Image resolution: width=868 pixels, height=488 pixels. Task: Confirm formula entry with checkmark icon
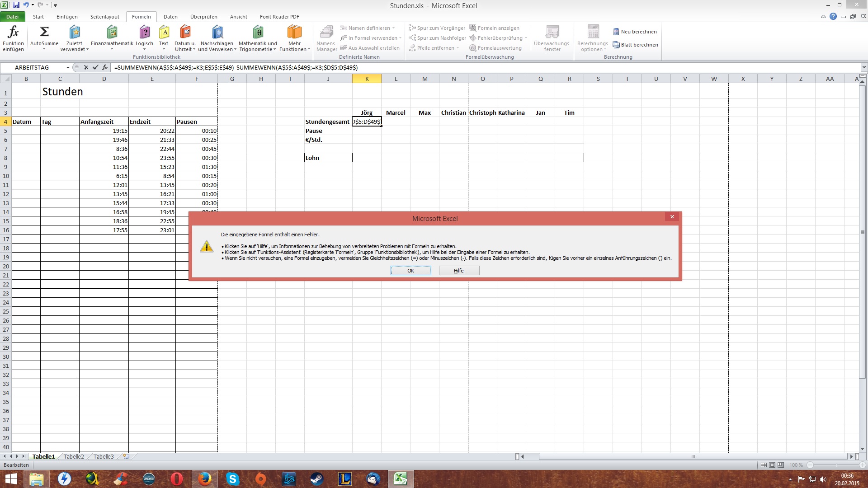tap(95, 67)
